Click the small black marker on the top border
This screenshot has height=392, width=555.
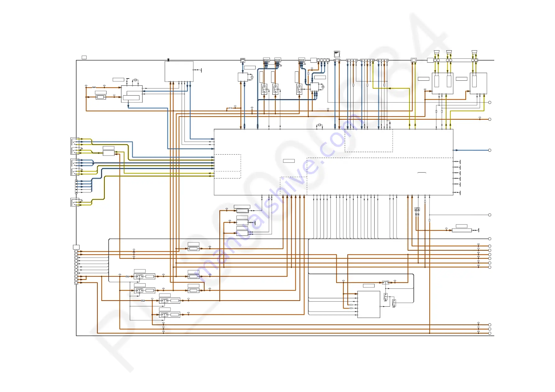(168, 60)
